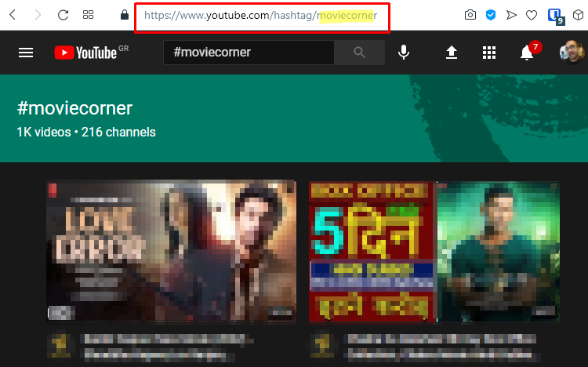Bookmark page with the heart icon
This screenshot has height=367, width=588.
tap(532, 15)
